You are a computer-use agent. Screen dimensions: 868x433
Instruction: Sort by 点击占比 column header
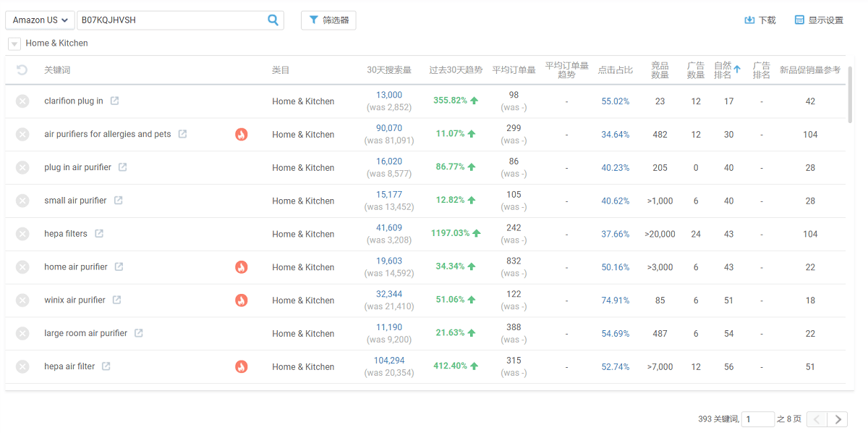click(x=615, y=70)
